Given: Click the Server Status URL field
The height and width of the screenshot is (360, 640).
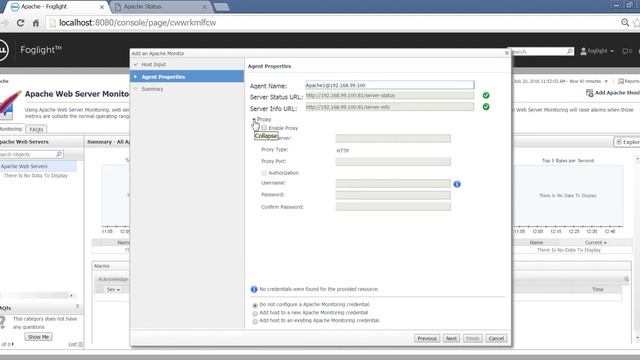Looking at the screenshot, I should coord(390,96).
